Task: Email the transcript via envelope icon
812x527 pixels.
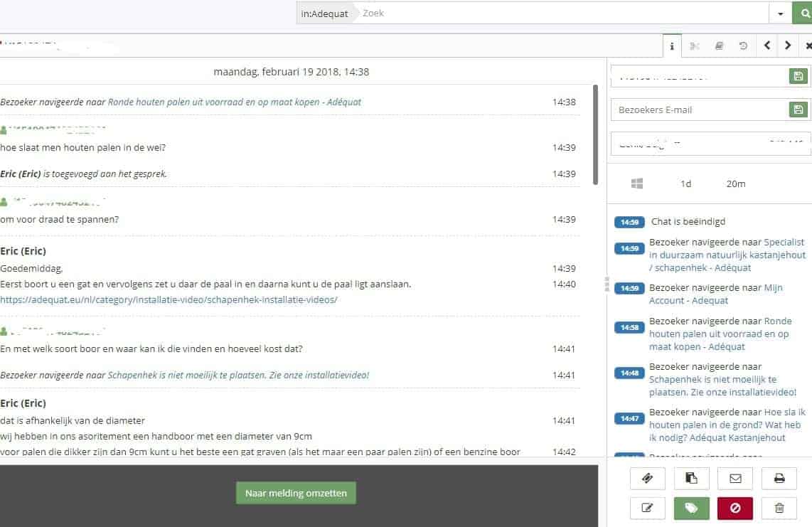Action: pyautogui.click(x=734, y=479)
